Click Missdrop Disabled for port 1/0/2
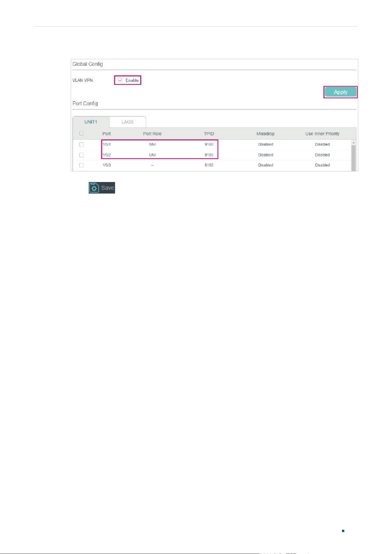This screenshot has height=554, width=392. coord(266,155)
